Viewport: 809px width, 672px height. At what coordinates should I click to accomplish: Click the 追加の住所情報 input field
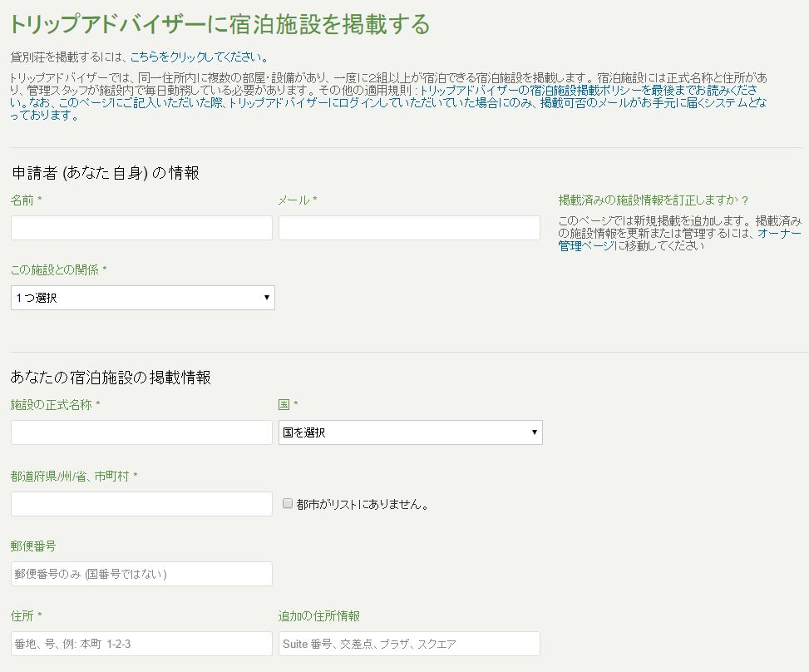pyautogui.click(x=409, y=644)
